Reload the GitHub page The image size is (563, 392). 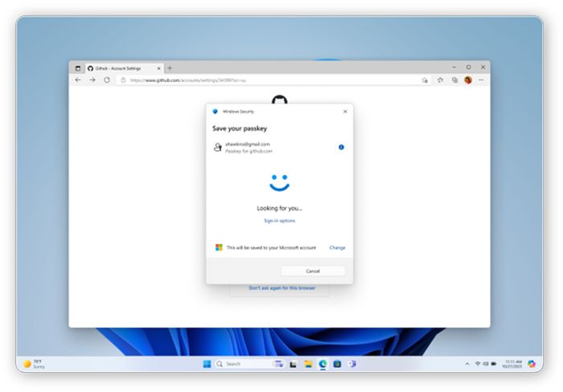pyautogui.click(x=107, y=80)
